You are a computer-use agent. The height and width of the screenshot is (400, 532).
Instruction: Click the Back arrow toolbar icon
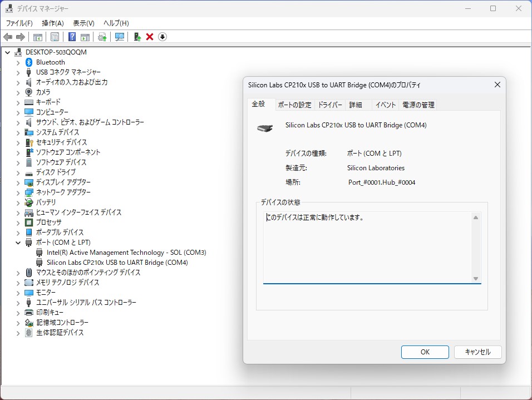coord(8,37)
